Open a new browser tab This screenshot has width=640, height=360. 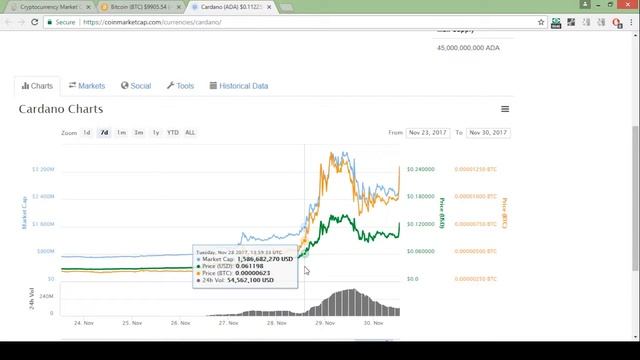[286, 7]
